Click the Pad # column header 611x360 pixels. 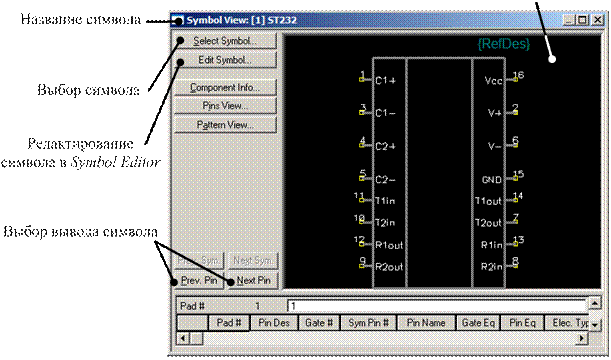pyautogui.click(x=229, y=323)
